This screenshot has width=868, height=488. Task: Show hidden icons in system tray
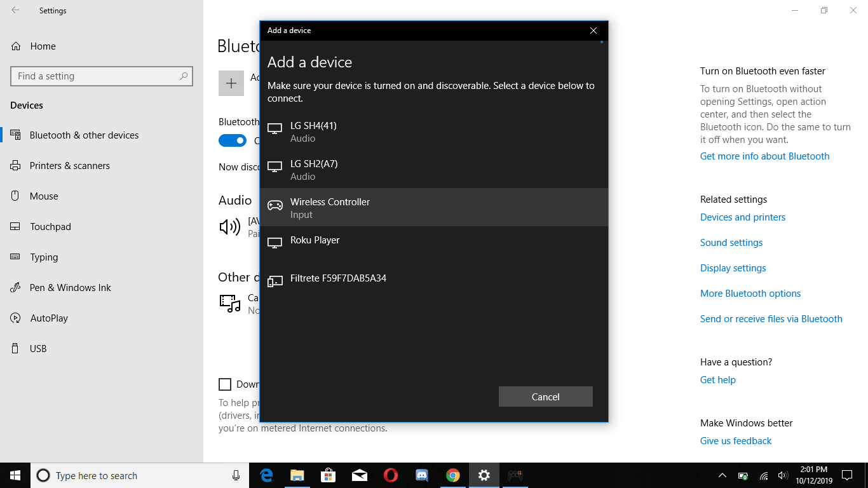pos(722,475)
